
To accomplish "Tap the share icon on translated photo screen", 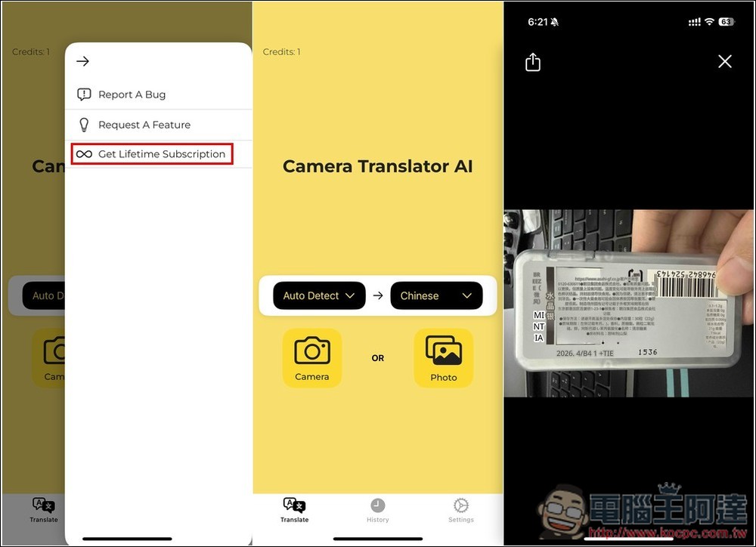I will point(533,62).
